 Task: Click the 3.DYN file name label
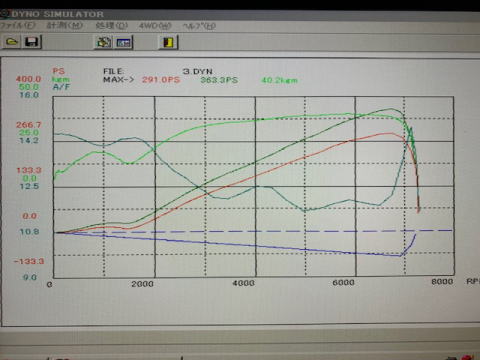[198, 72]
